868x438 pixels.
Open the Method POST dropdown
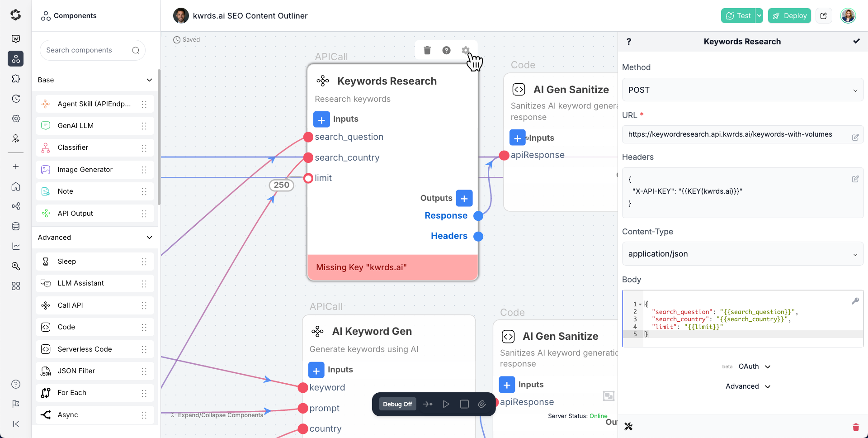point(743,90)
